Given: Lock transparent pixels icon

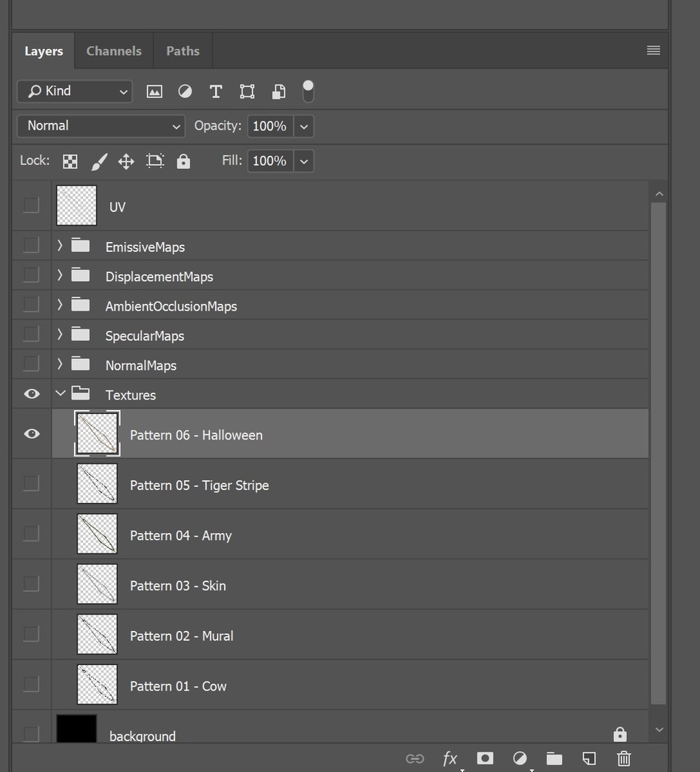Looking at the screenshot, I should pos(70,161).
